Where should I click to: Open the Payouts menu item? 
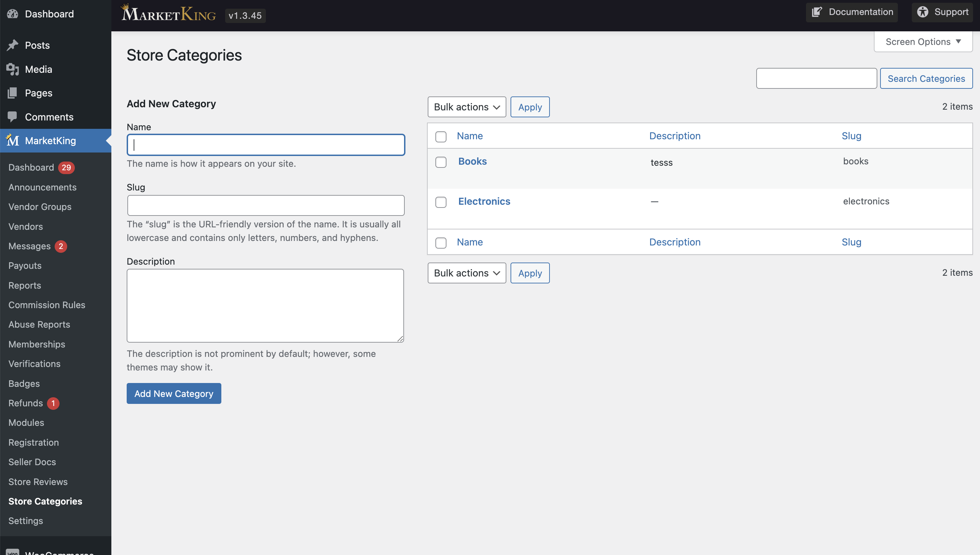coord(25,266)
